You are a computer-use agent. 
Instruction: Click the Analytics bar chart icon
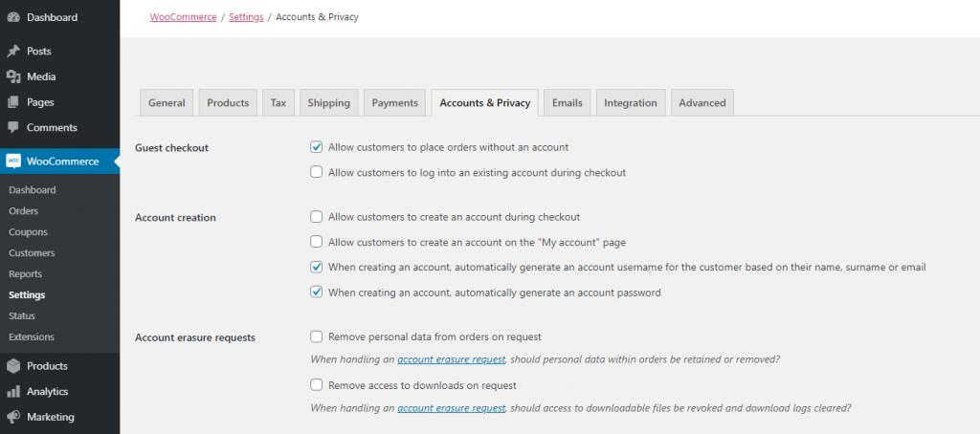(x=13, y=392)
